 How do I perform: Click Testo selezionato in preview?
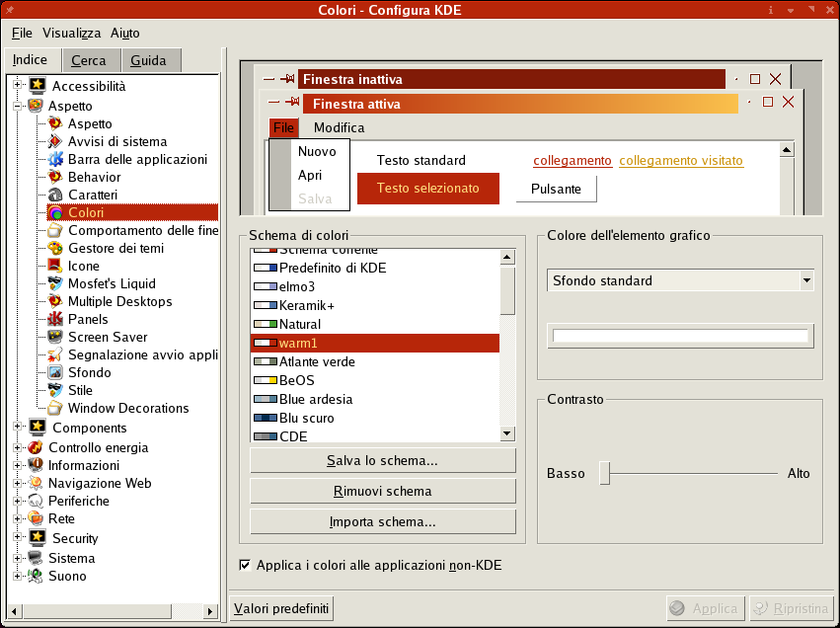point(428,188)
